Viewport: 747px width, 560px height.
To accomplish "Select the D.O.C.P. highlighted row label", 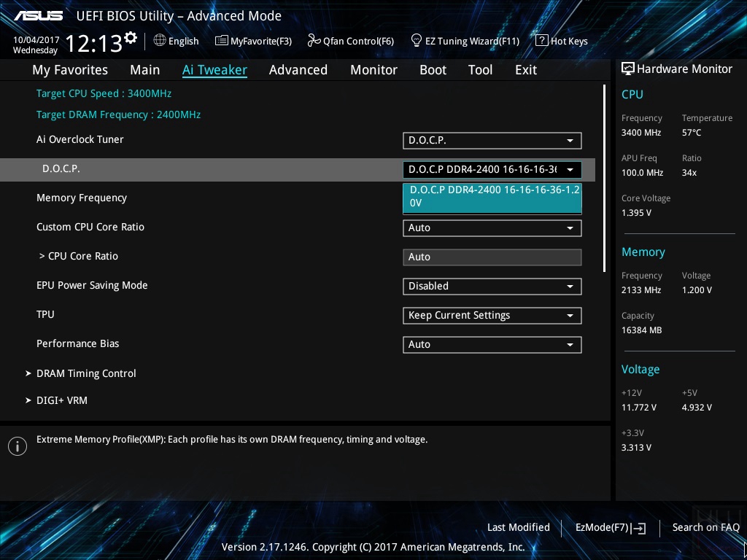I will 61,168.
